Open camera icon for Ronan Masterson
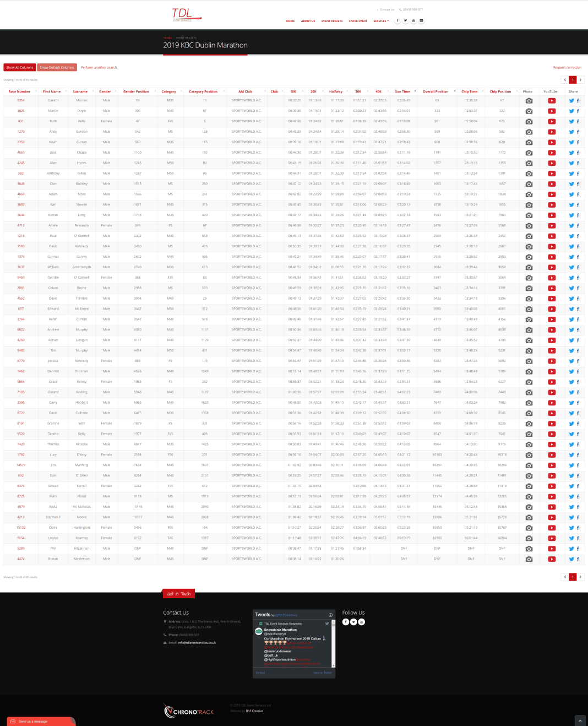Image resolution: width=588 pixels, height=726 pixels. (529, 559)
